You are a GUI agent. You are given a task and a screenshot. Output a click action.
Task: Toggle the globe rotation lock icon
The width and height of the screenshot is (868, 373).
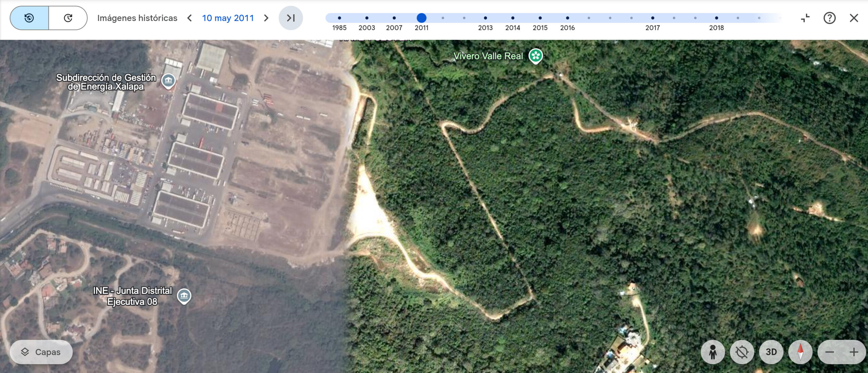tap(742, 352)
